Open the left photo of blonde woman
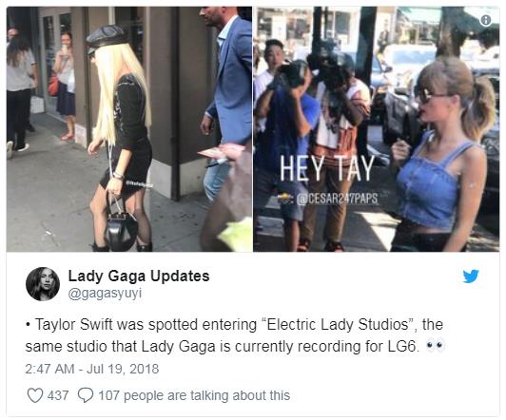The image size is (506, 420). click(129, 129)
